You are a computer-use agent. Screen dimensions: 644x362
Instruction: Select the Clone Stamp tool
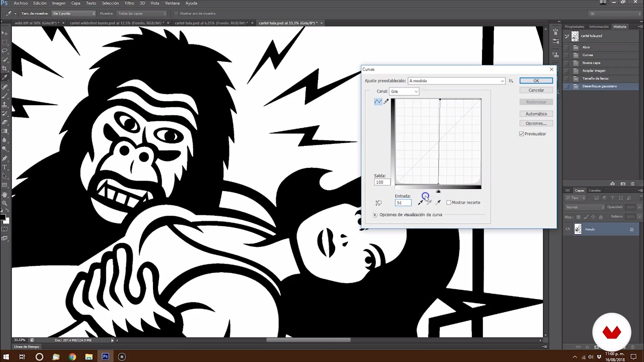coord(5,105)
